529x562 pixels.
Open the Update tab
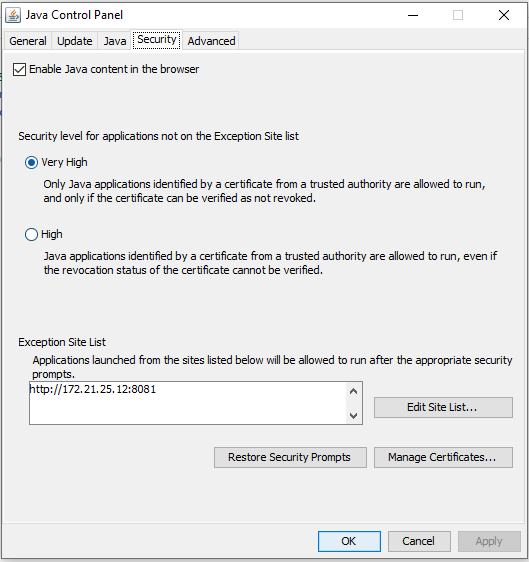(75, 41)
